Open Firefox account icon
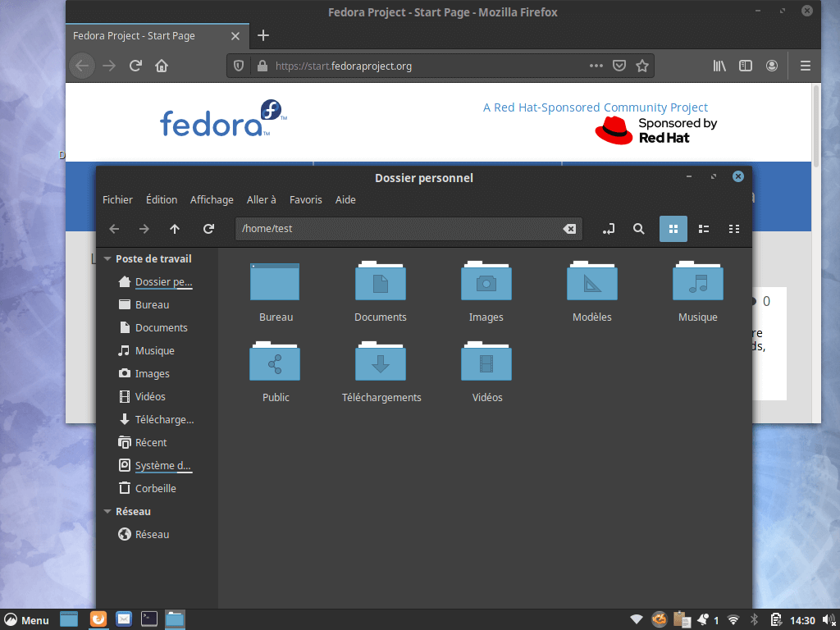The image size is (840, 630). [772, 66]
